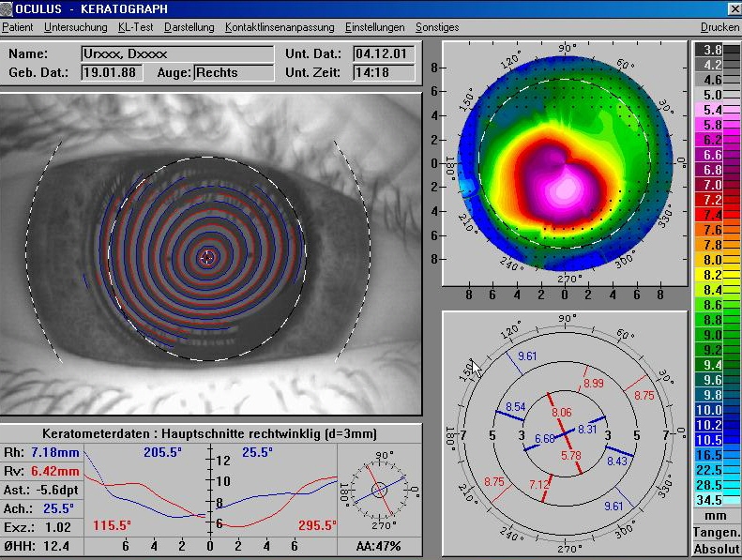The width and height of the screenshot is (742, 560).
Task: Click the radius value 8.31 in ring diagram
Action: tap(587, 430)
